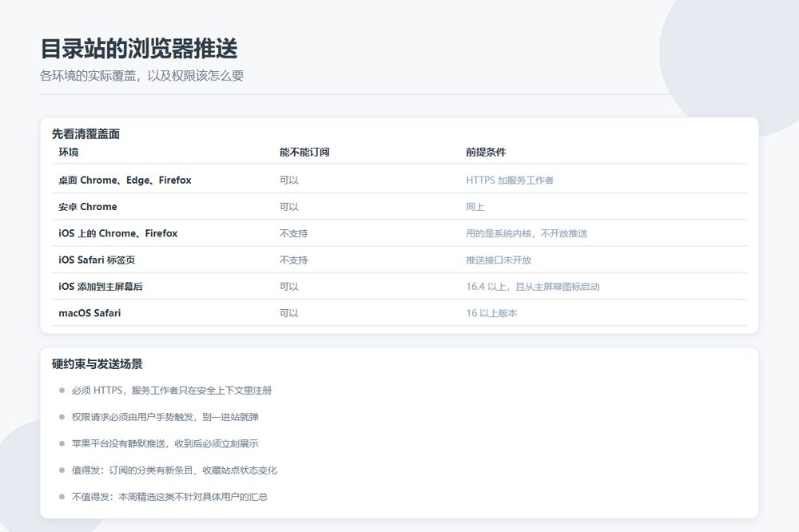The image size is (799, 532).
Task: Select the 前提条件 column header
Action: point(486,152)
